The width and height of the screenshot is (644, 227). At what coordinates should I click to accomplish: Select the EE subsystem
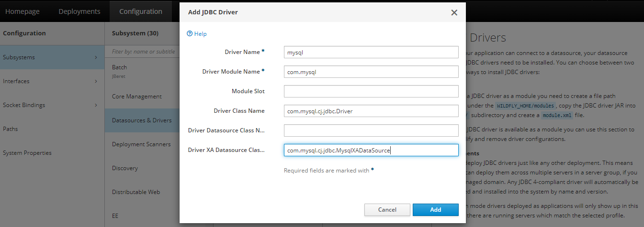pos(142,216)
